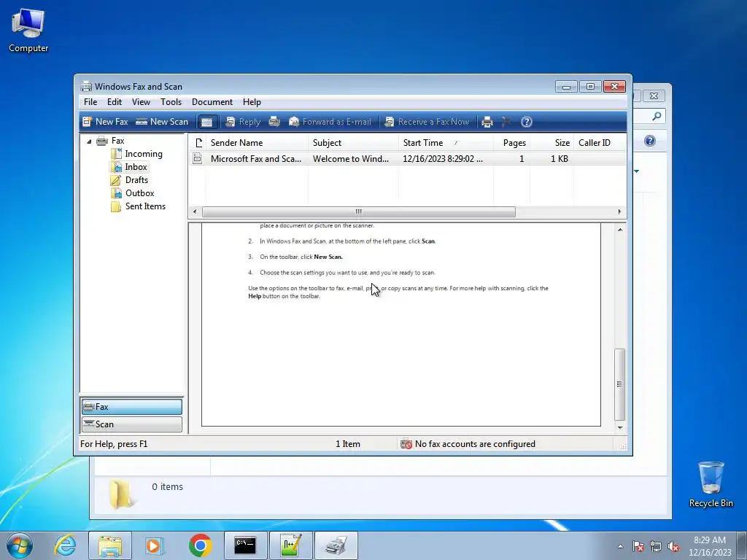Open the Tools menu

tap(171, 102)
